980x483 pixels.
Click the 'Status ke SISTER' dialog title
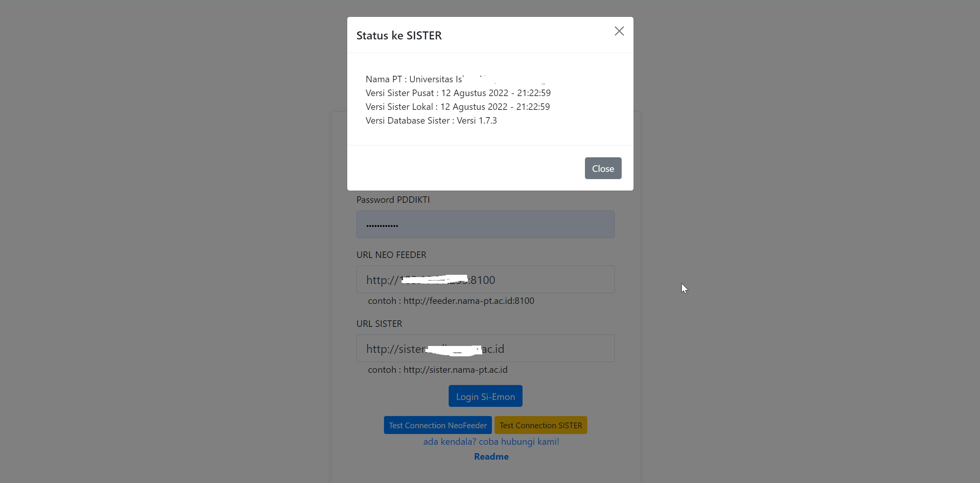click(x=399, y=36)
